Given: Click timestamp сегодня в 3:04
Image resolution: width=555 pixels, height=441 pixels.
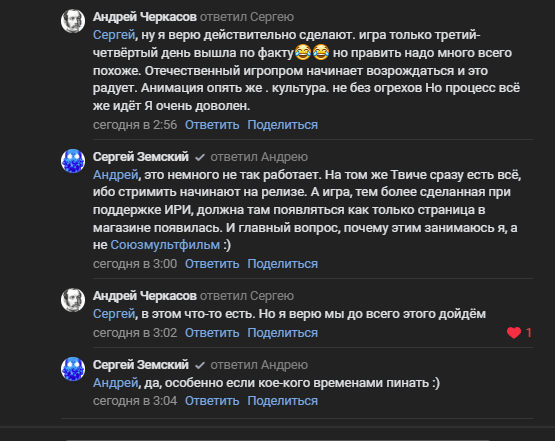Looking at the screenshot, I should tap(135, 401).
